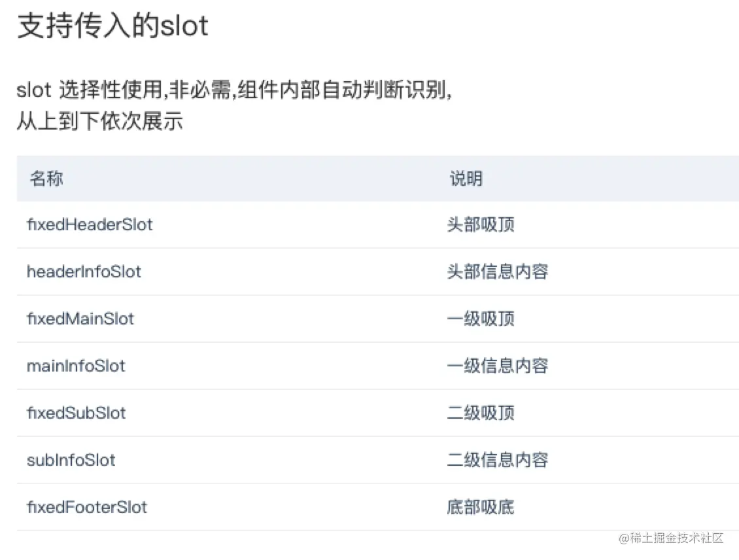Click the description "头部信息内容"
This screenshot has width=739, height=560.
point(497,271)
